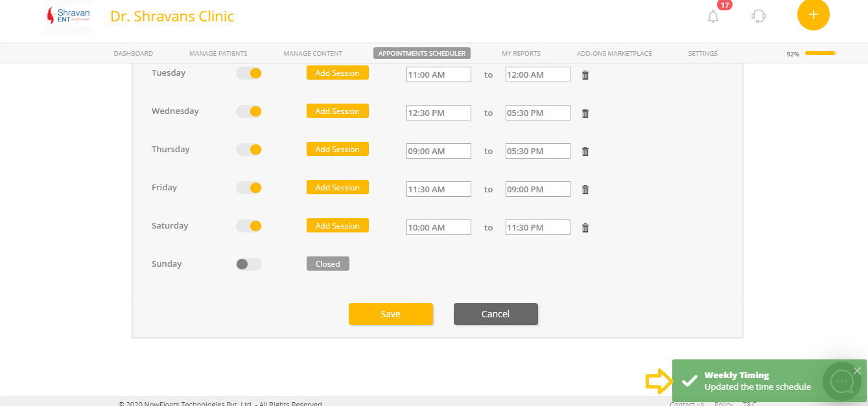The image size is (868, 406).
Task: Add Session for Wednesday
Action: pos(338,111)
